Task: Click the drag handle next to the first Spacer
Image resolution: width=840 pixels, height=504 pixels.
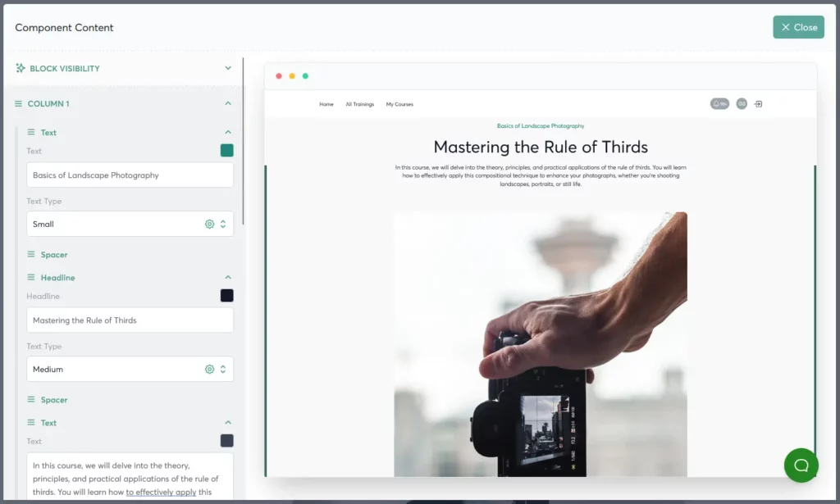Action: click(31, 255)
